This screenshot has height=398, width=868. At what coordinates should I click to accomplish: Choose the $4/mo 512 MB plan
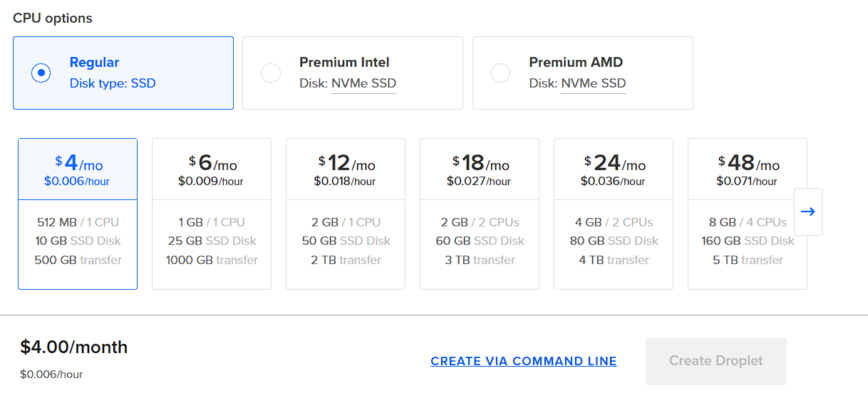(x=78, y=214)
